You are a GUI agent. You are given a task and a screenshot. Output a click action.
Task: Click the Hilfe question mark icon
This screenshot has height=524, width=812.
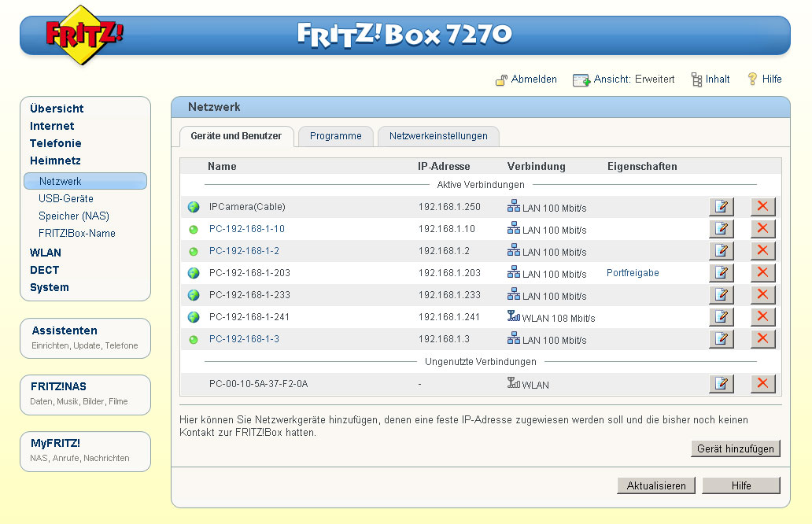click(752, 79)
